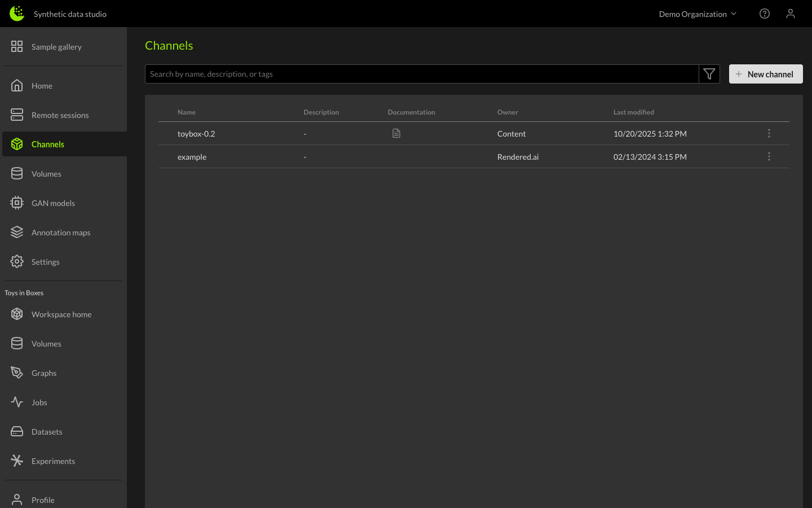Open the example row options menu

tap(769, 157)
